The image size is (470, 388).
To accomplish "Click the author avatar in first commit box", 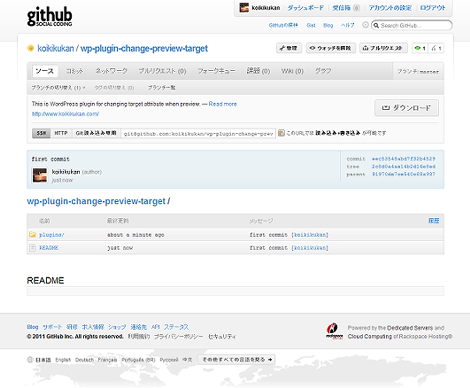I will tap(40, 175).
